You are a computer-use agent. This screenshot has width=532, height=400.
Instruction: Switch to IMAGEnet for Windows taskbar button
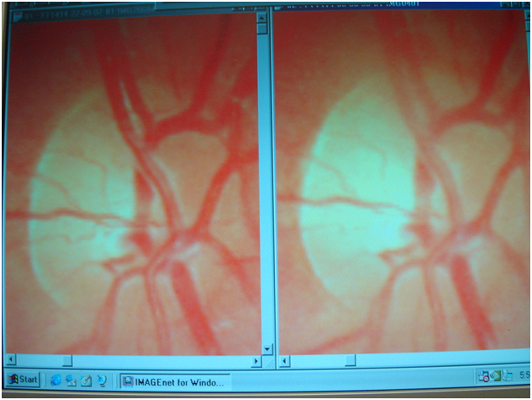tap(173, 381)
